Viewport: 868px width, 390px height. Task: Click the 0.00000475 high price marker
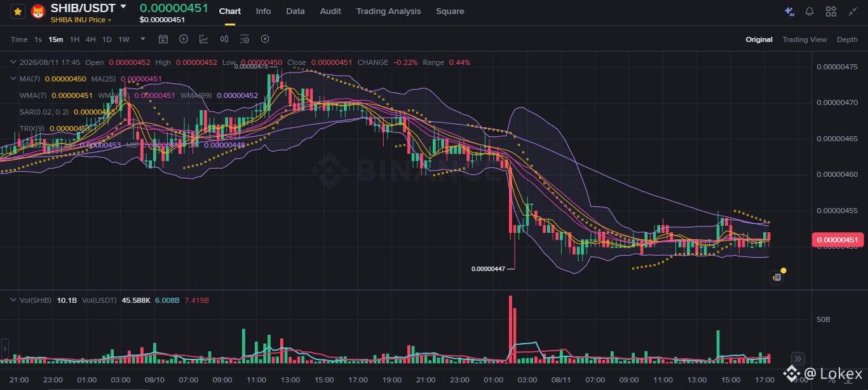point(252,66)
